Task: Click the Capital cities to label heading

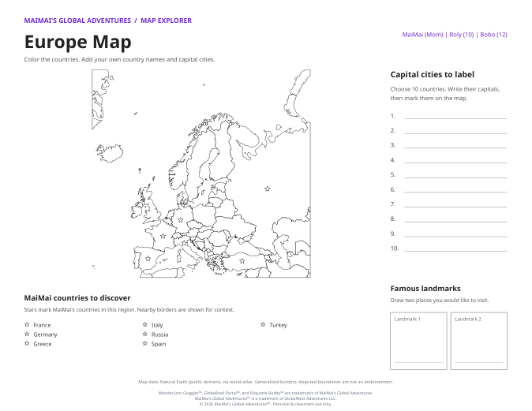Action: point(433,75)
